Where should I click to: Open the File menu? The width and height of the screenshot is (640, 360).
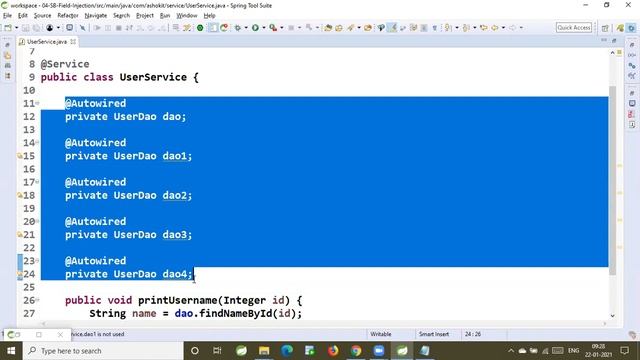(x=7, y=16)
